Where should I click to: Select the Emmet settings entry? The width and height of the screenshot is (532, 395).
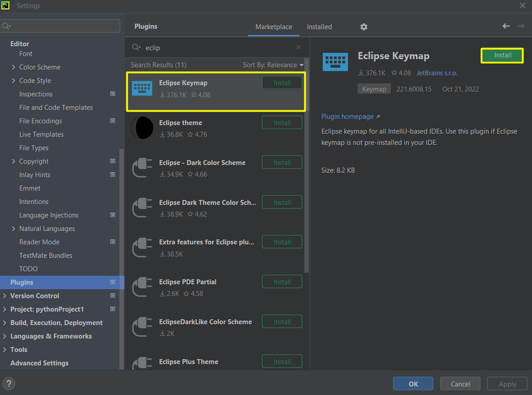click(x=30, y=188)
